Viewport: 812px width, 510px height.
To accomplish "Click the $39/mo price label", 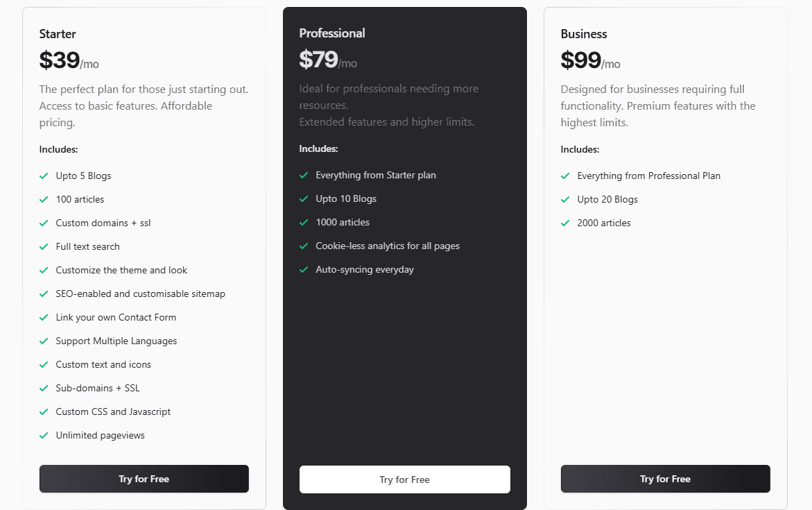I will [69, 60].
